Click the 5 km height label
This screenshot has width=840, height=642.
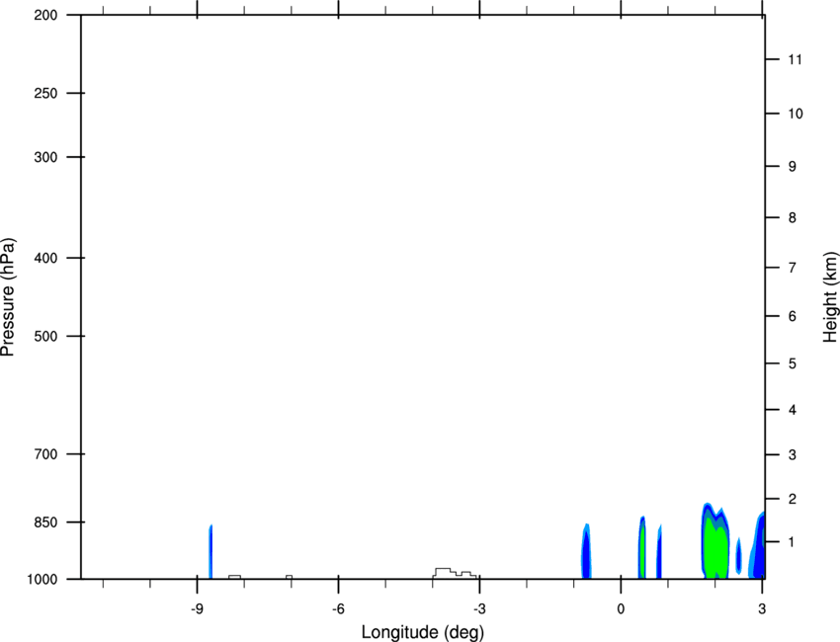pyautogui.click(x=793, y=364)
